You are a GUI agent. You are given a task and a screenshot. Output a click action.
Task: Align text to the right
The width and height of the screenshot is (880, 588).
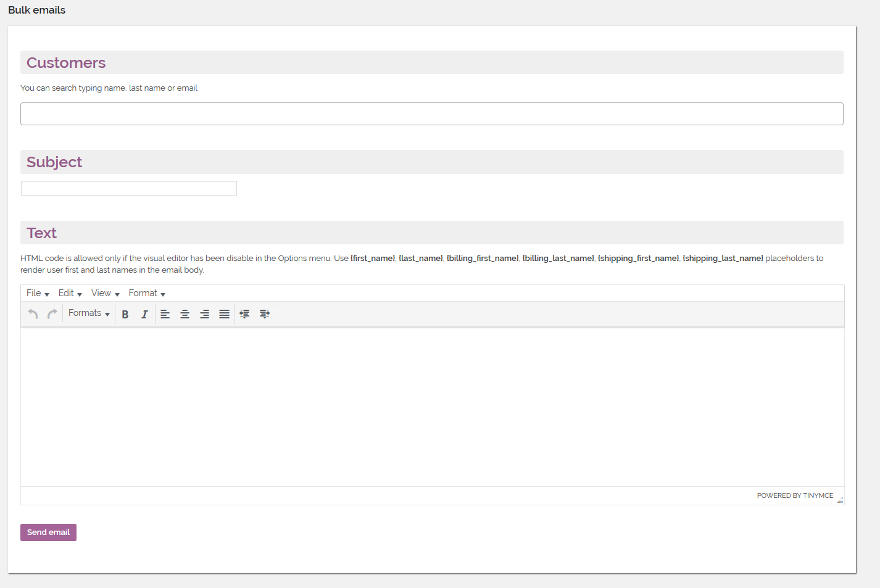(204, 314)
